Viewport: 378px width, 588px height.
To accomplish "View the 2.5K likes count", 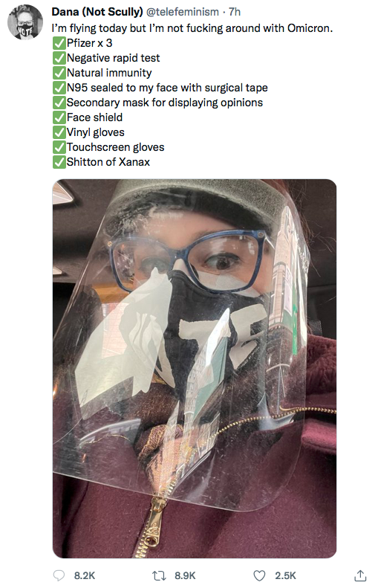I will click(285, 575).
